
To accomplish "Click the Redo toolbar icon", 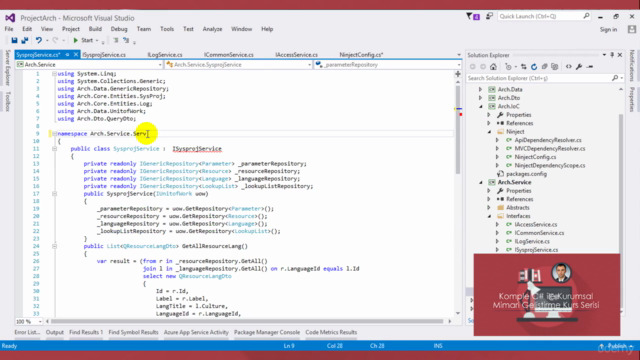I will pyautogui.click(x=56, y=40).
